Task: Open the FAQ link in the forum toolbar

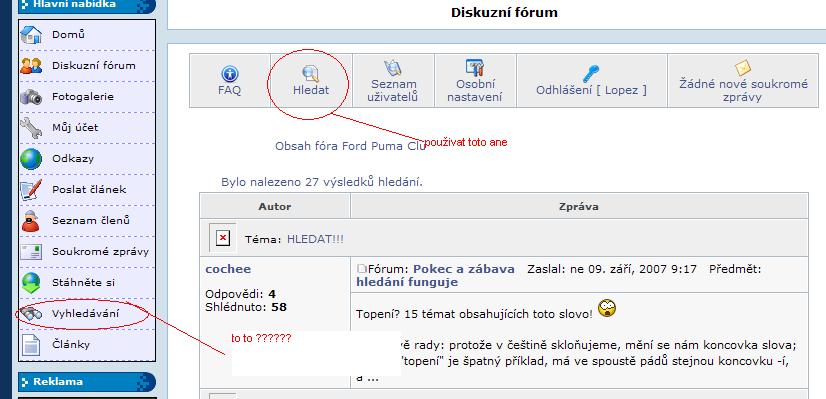Action: click(229, 90)
